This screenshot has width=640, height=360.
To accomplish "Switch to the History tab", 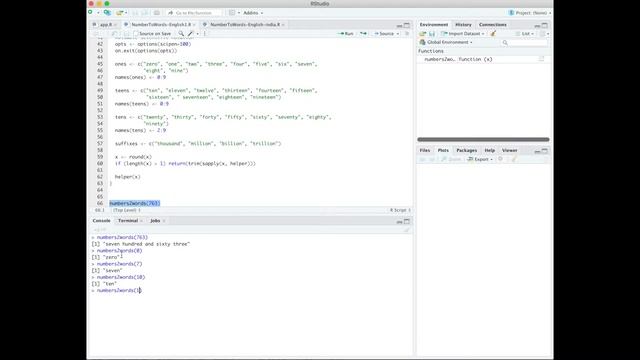I will [x=463, y=25].
